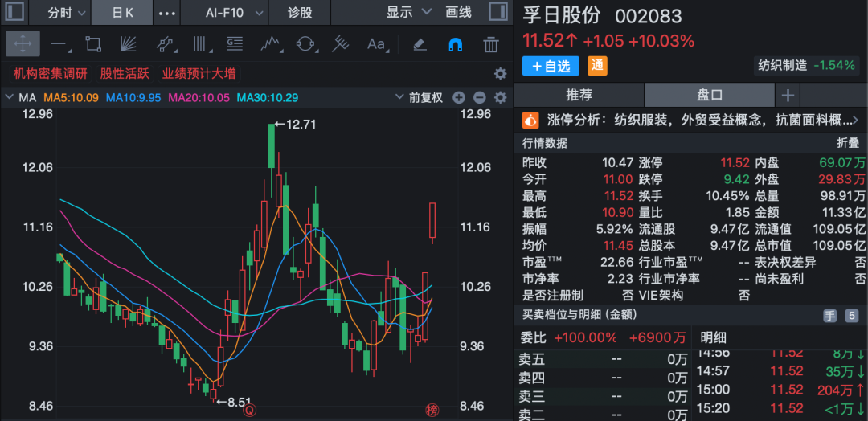This screenshot has width=868, height=421.
Task: Select the Aa text annotation tool
Action: point(376,43)
